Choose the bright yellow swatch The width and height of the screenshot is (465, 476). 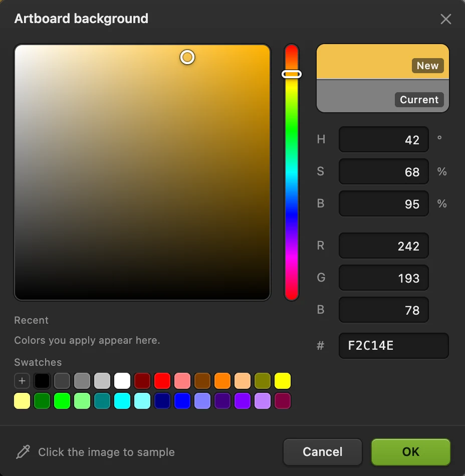pyautogui.click(x=283, y=381)
